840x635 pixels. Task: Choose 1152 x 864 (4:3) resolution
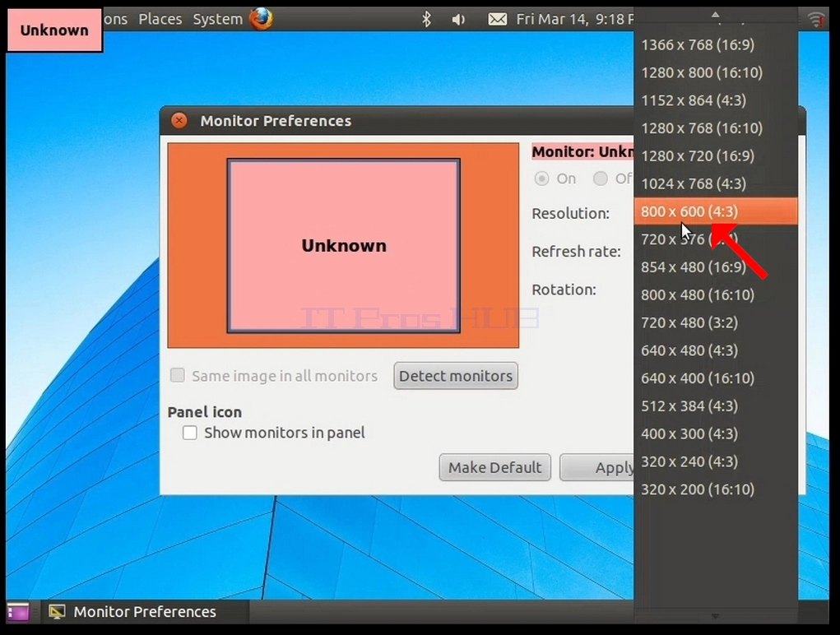click(716, 100)
